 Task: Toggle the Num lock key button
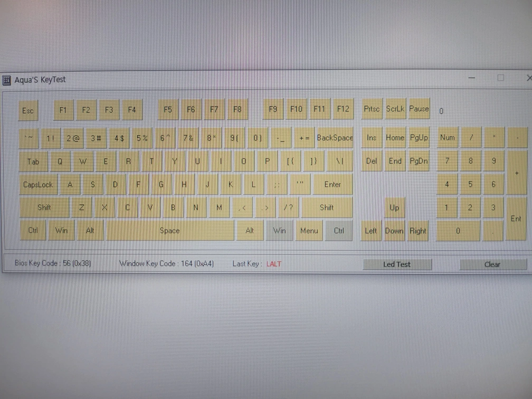click(x=447, y=138)
